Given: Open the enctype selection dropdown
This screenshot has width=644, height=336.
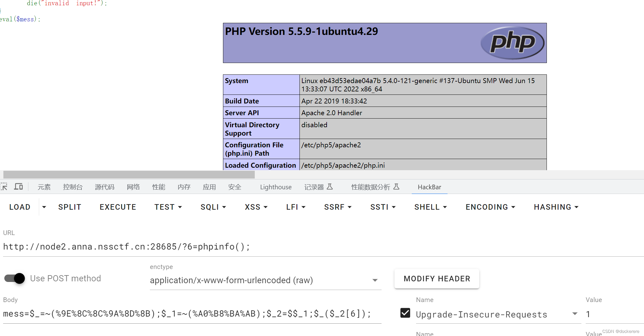Looking at the screenshot, I should pos(266,280).
